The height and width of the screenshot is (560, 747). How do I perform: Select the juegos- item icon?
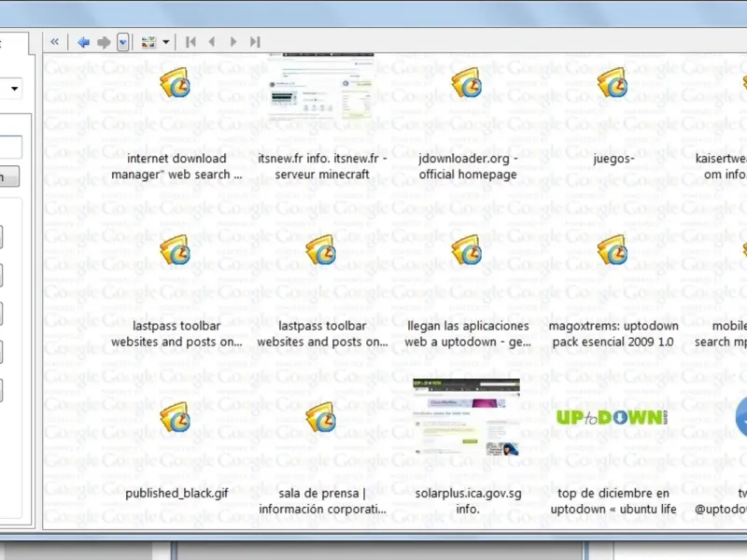click(613, 82)
